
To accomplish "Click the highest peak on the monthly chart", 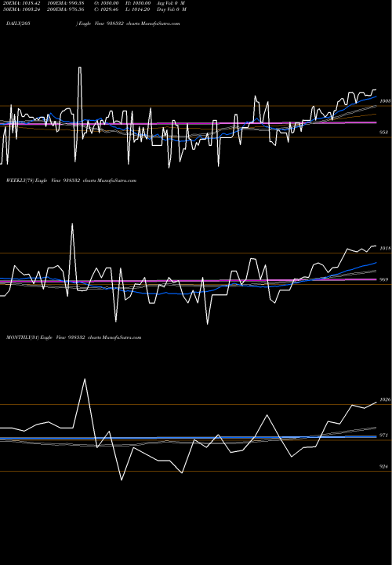I will [85, 379].
